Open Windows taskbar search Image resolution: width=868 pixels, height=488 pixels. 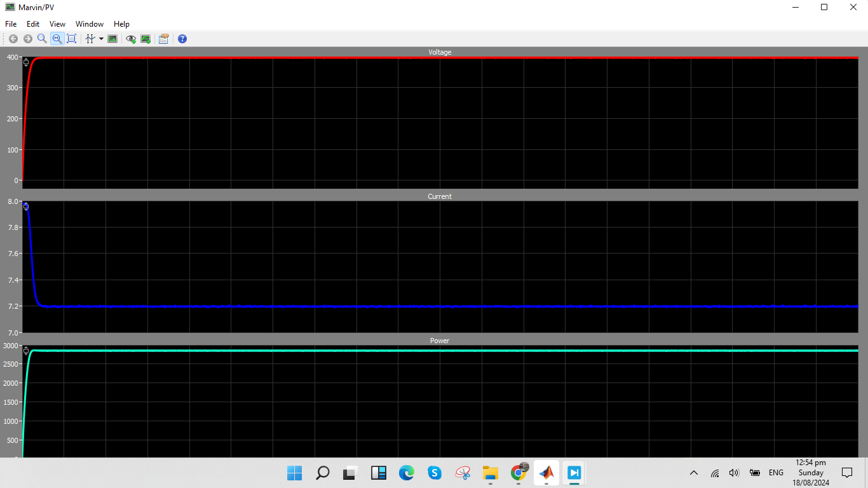click(322, 473)
